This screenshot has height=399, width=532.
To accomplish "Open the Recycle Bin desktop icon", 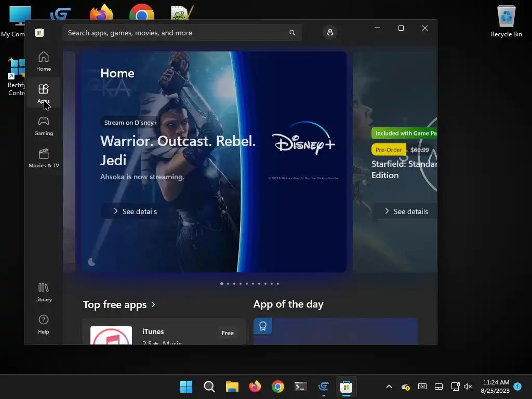I will (x=506, y=21).
